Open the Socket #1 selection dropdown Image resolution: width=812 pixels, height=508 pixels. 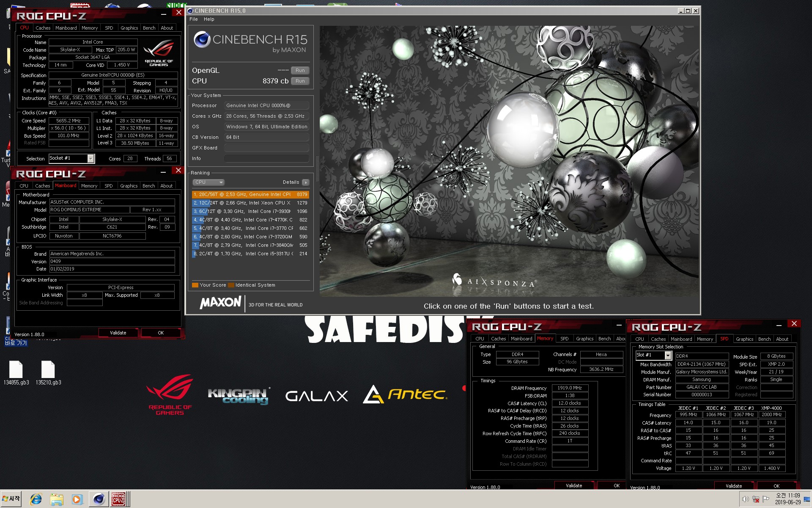pyautogui.click(x=91, y=158)
